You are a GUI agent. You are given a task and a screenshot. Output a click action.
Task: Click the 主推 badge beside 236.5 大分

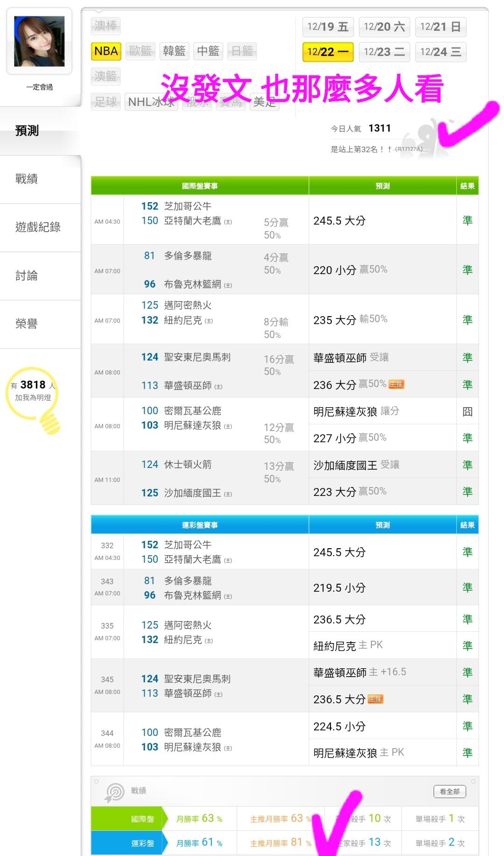coord(375,699)
